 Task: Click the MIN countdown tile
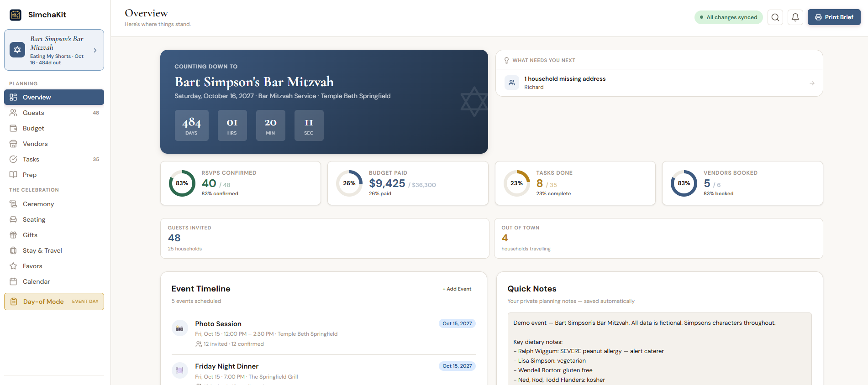pos(270,125)
